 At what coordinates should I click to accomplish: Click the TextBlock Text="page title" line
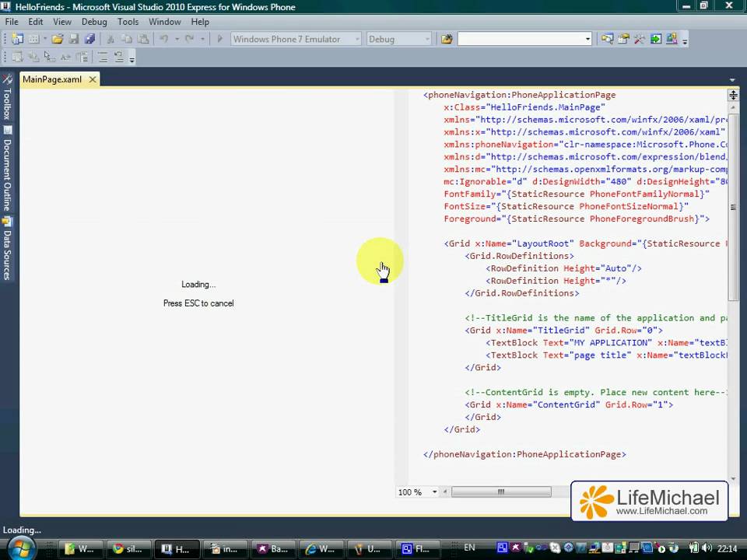606,355
